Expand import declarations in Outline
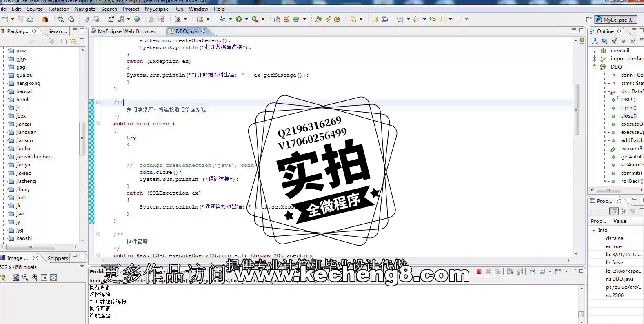 coord(595,59)
